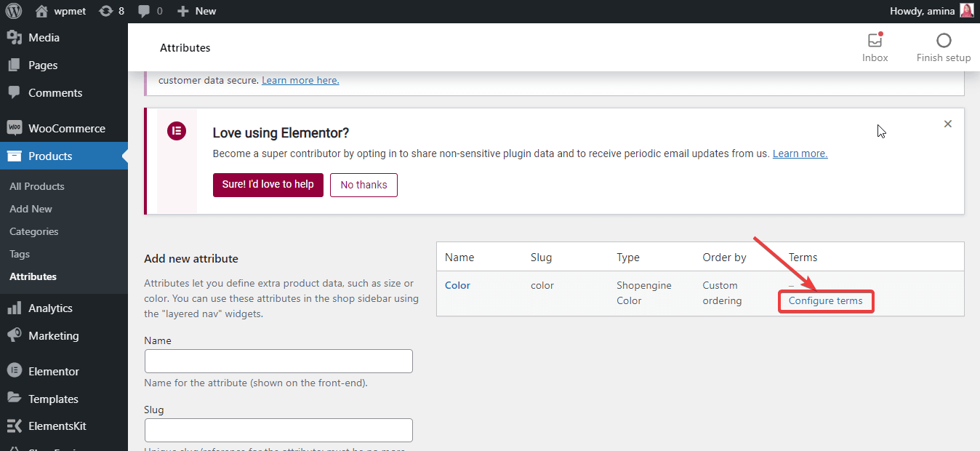Click the amina user avatar
This screenshot has width=980, height=451.
pos(966,11)
